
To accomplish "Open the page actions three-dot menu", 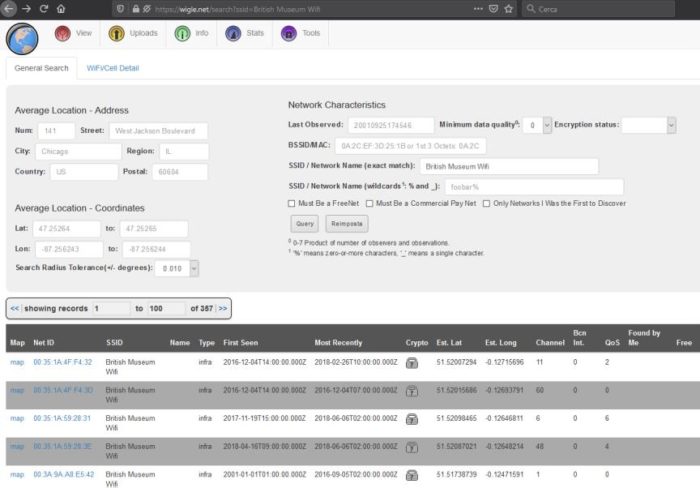I will (x=478, y=9).
